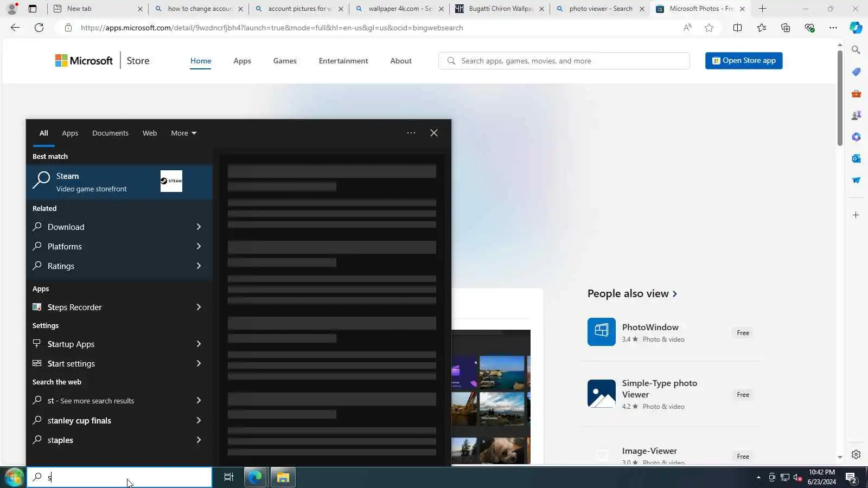Open the Favorites list icon
The width and height of the screenshot is (868, 488).
pos(762,28)
